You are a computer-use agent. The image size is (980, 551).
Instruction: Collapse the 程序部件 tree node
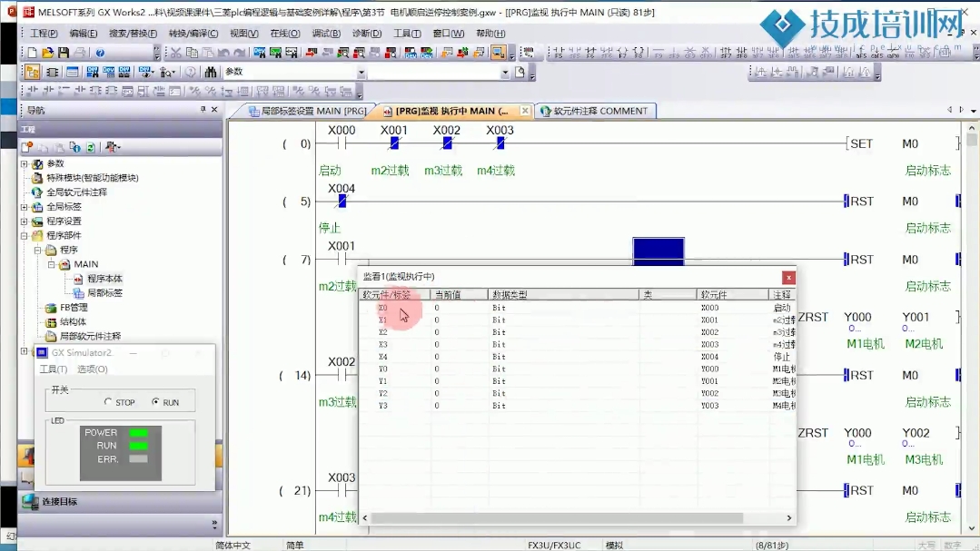point(25,235)
